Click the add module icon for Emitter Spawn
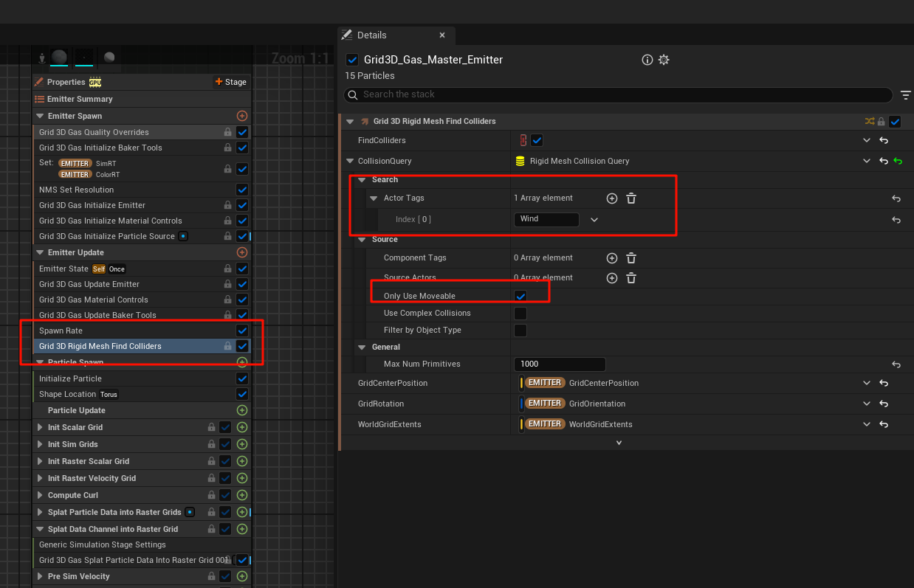Image resolution: width=914 pixels, height=588 pixels. [x=241, y=116]
